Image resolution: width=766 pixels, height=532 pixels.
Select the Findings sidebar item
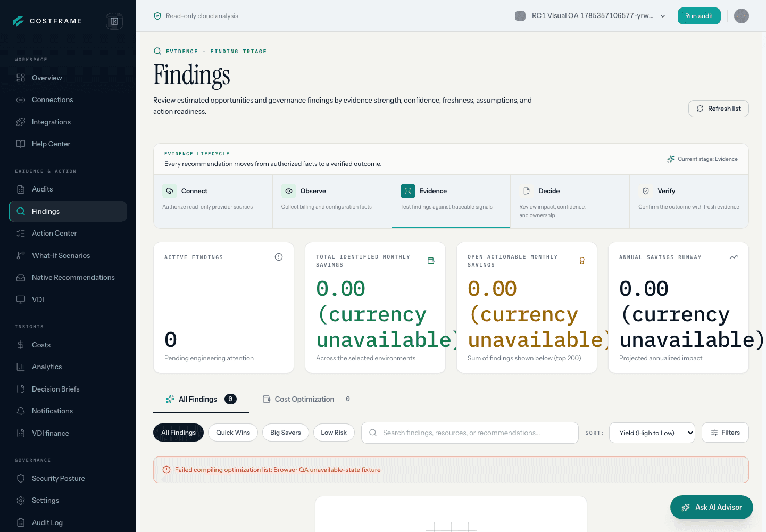(68, 211)
